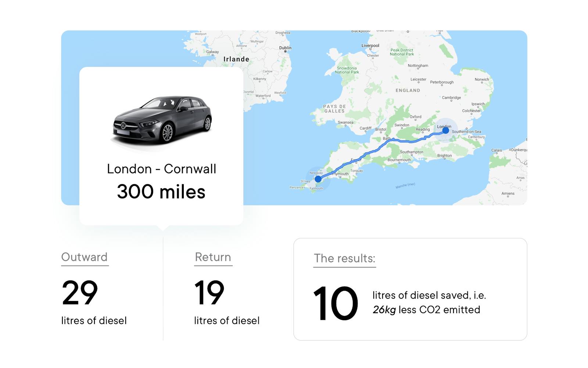
Task: Click the Return heading
Action: [213, 257]
